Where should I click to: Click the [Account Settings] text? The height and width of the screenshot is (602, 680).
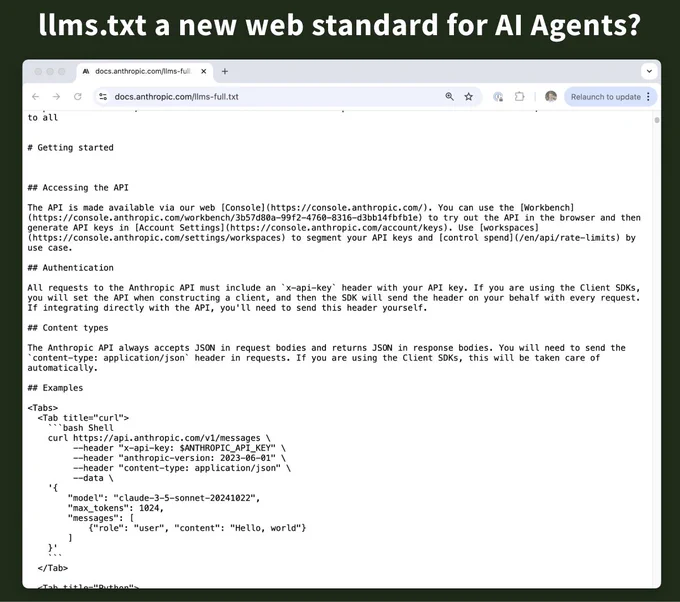[179, 228]
